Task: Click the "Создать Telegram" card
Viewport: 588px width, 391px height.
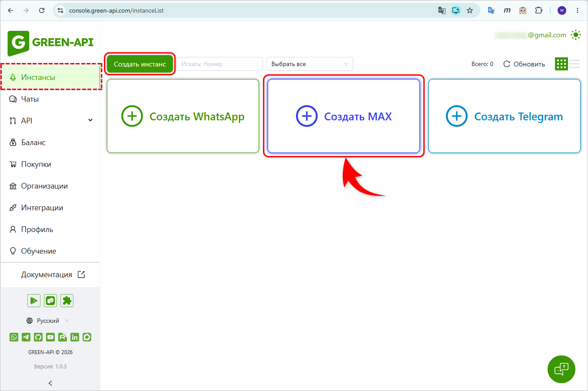Action: pyautogui.click(x=505, y=116)
